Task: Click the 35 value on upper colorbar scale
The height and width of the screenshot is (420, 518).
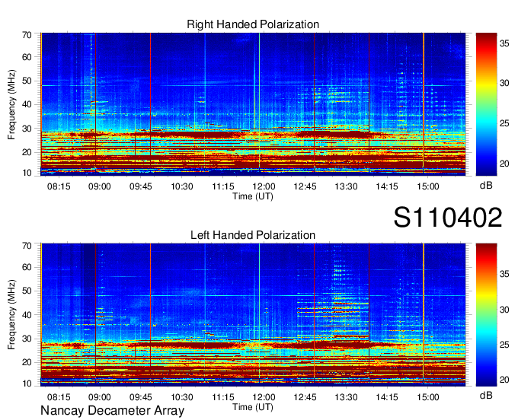Action: pos(504,43)
